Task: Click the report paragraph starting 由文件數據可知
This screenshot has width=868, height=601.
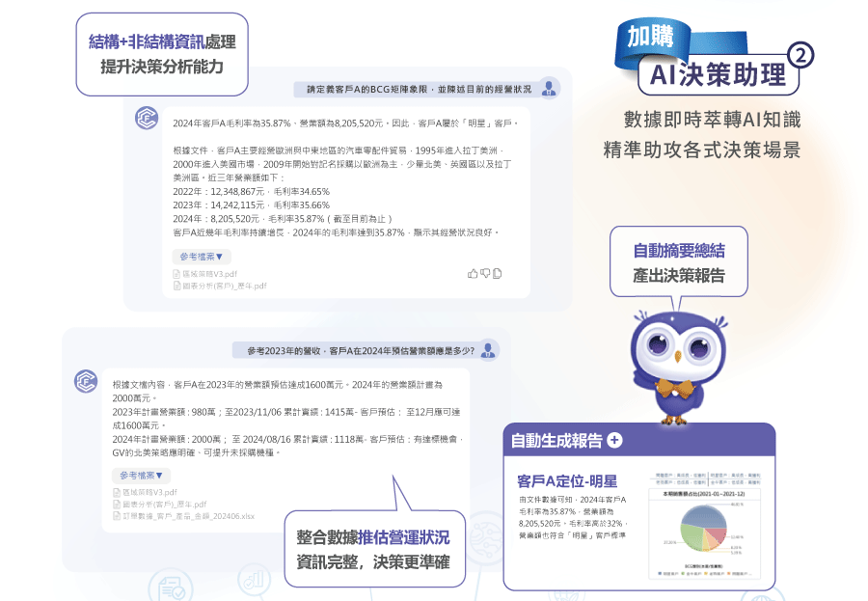Action: pyautogui.click(x=573, y=517)
